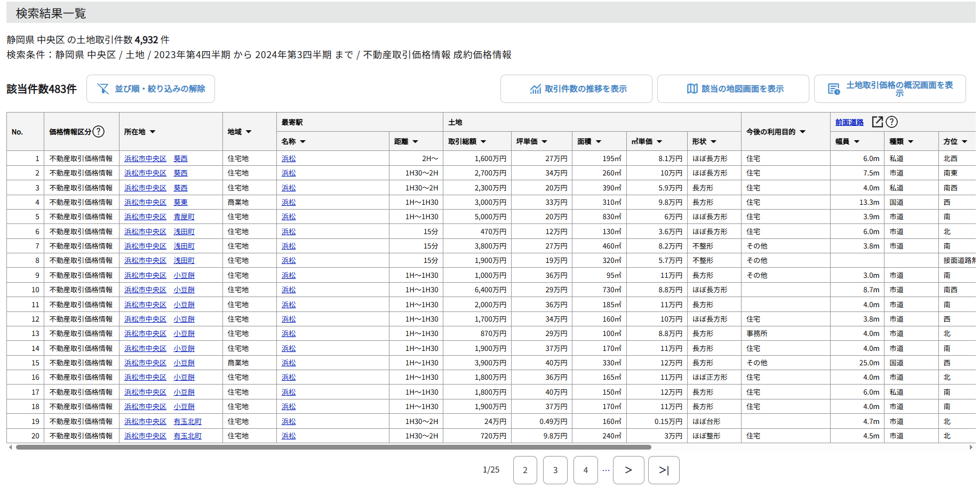Open the 形状 column sort dropdown
Screen dimensions: 980x488
coord(714,141)
